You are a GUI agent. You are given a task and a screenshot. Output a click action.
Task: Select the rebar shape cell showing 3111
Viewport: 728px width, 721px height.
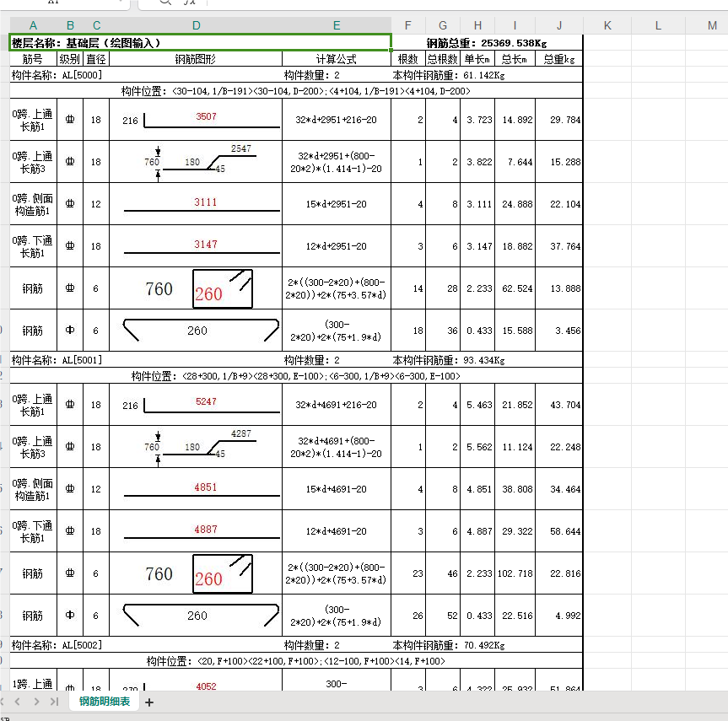(x=196, y=204)
